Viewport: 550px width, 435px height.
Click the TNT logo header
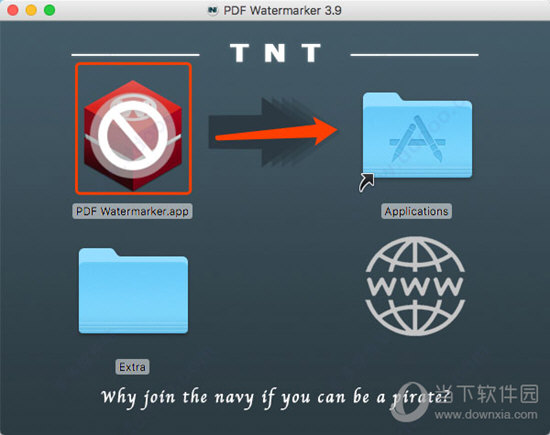(x=275, y=53)
